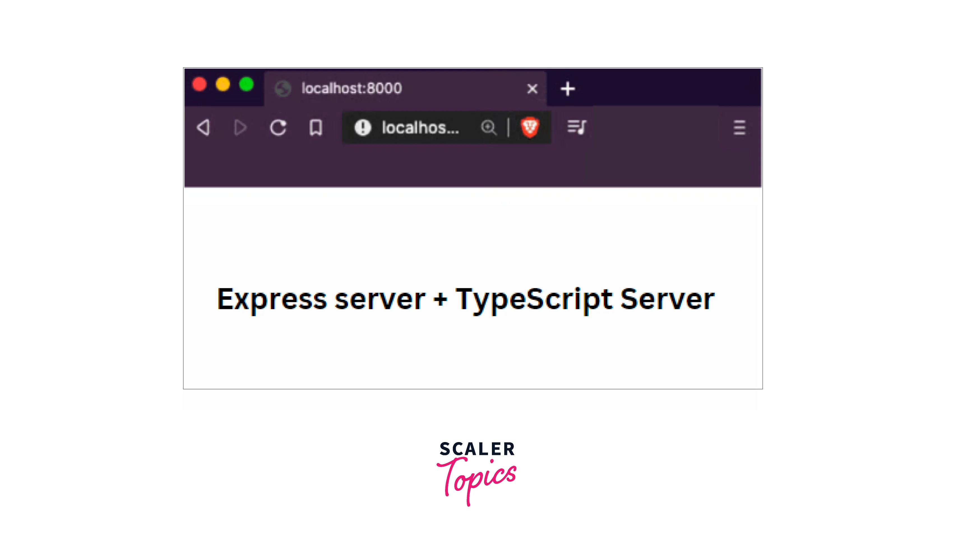The height and width of the screenshot is (560, 953).
Task: Click the globe favicon on tab
Action: pyautogui.click(x=283, y=89)
